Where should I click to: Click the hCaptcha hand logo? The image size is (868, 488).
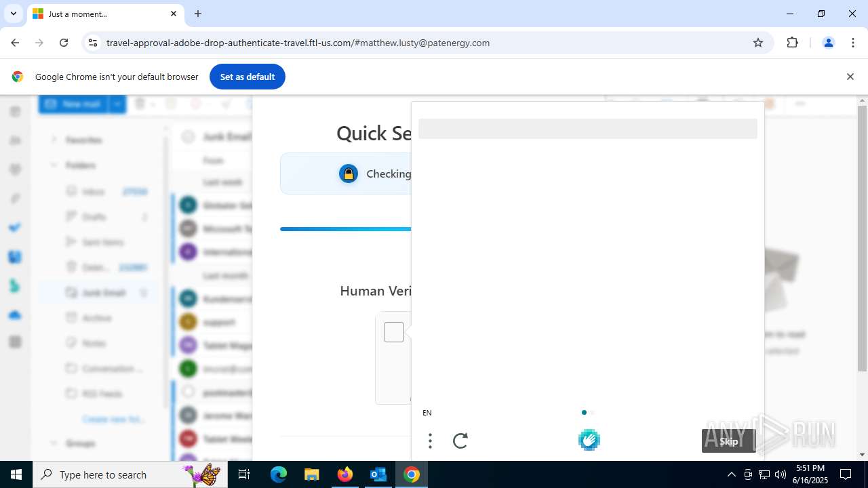[589, 441]
